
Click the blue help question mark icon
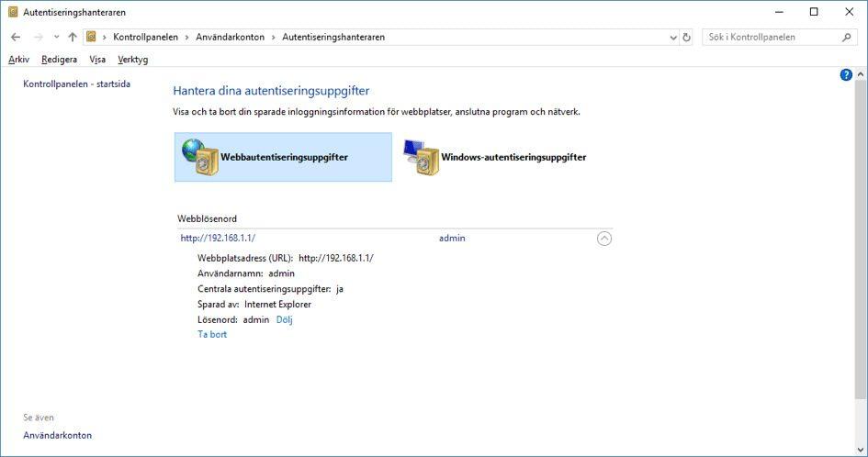(846, 75)
